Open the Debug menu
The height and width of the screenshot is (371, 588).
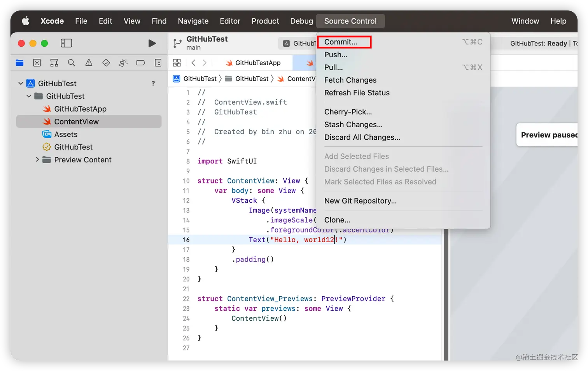[301, 21]
